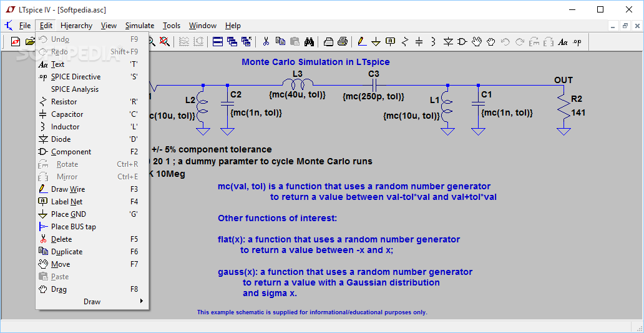Viewport: 644px width, 333px height.
Task: Click the Close All Windows toolbar icon
Action: point(246,41)
